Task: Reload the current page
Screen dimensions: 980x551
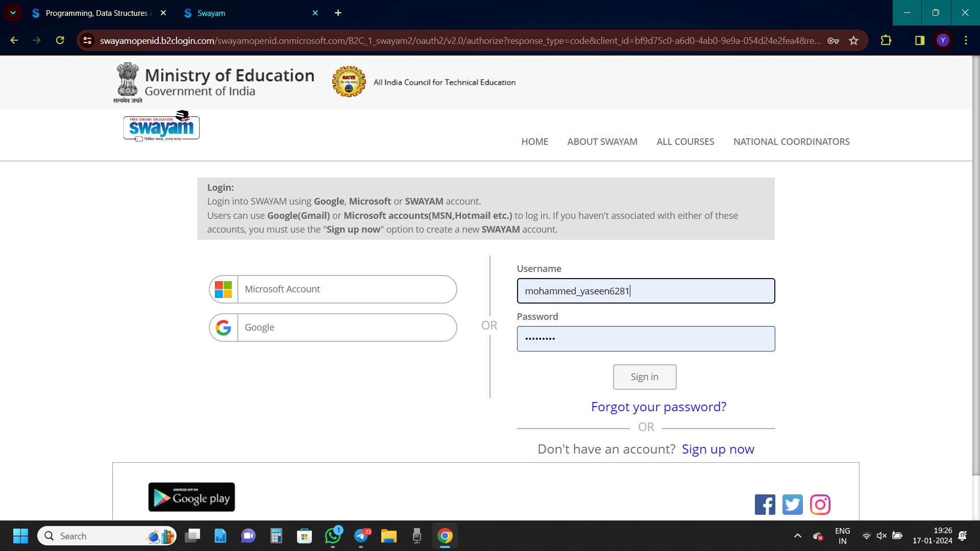Action: click(60, 40)
